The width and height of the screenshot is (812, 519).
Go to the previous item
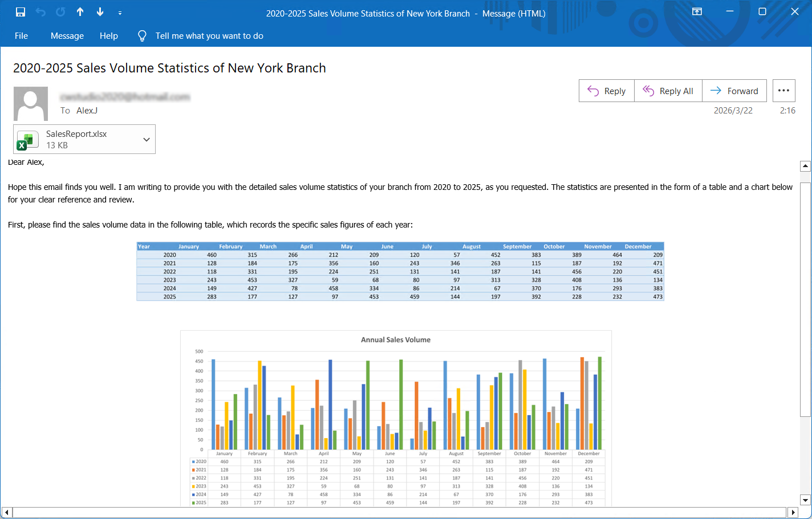80,12
